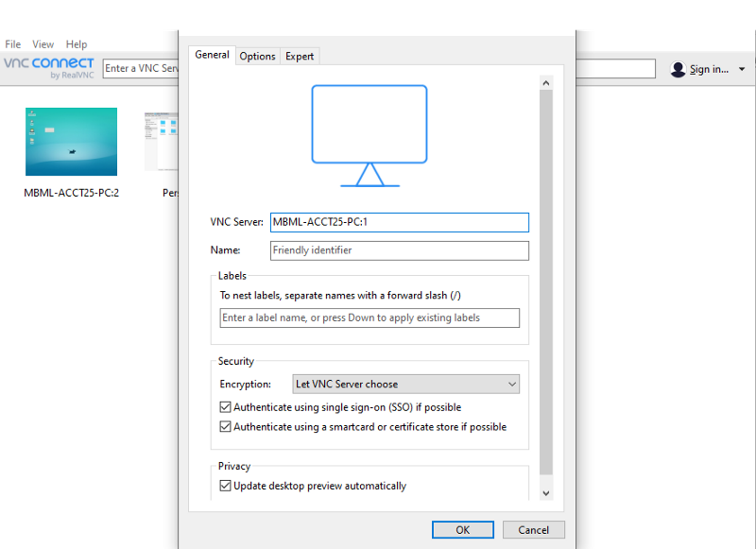Click the nest labels instruction text

pos(340,296)
